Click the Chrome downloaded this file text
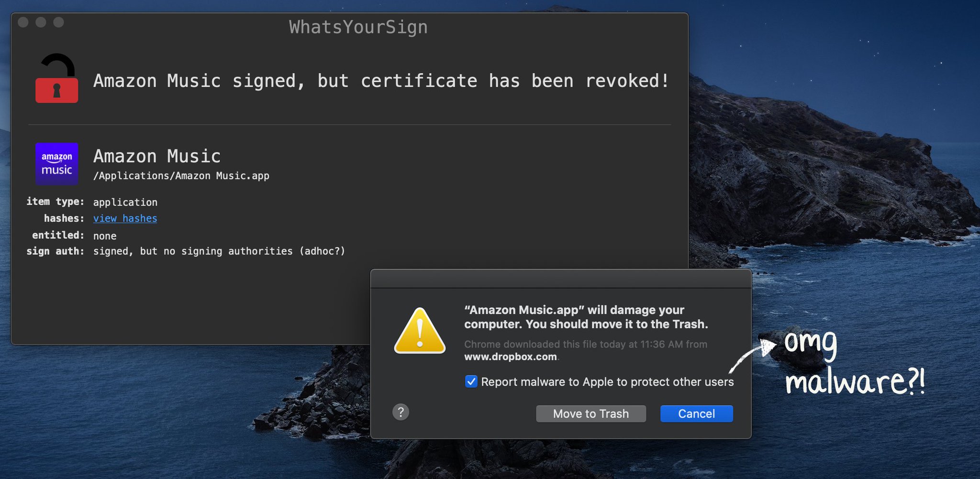This screenshot has width=980, height=479. click(586, 344)
